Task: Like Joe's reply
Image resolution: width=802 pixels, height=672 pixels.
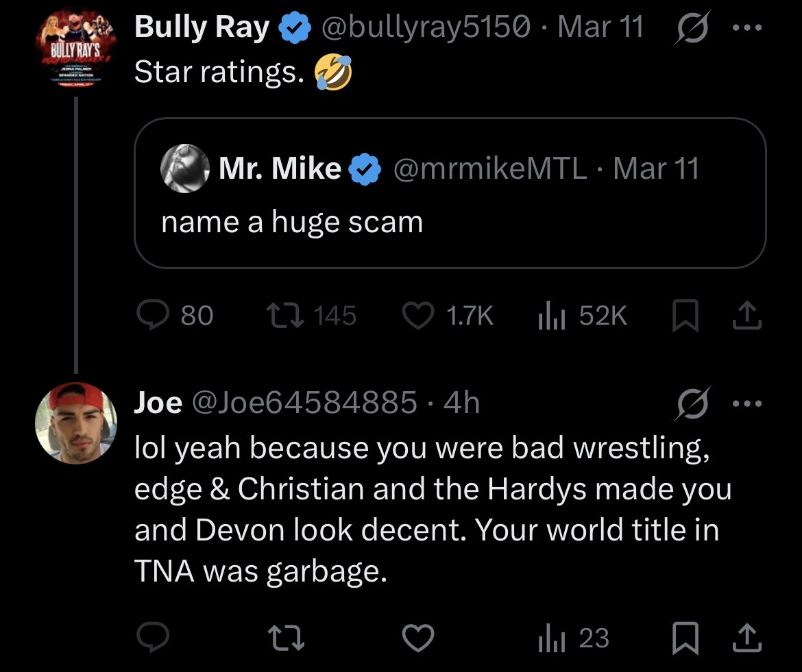Action: (x=418, y=638)
